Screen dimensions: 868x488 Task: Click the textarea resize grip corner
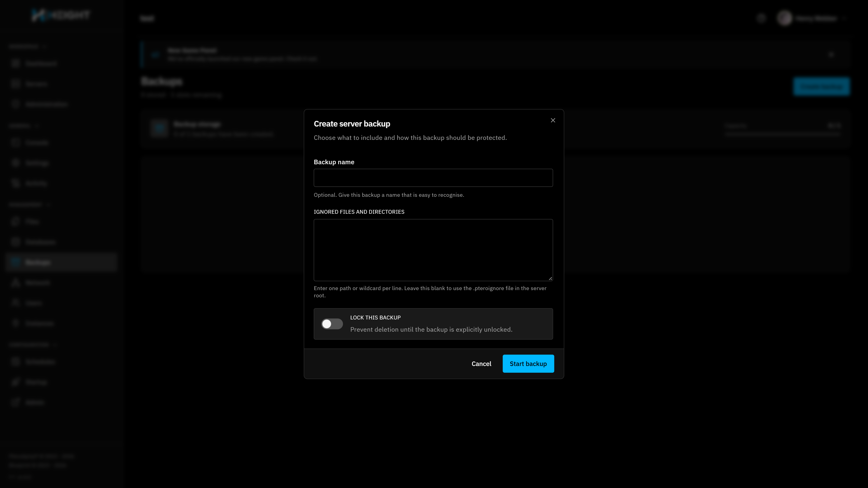550,279
